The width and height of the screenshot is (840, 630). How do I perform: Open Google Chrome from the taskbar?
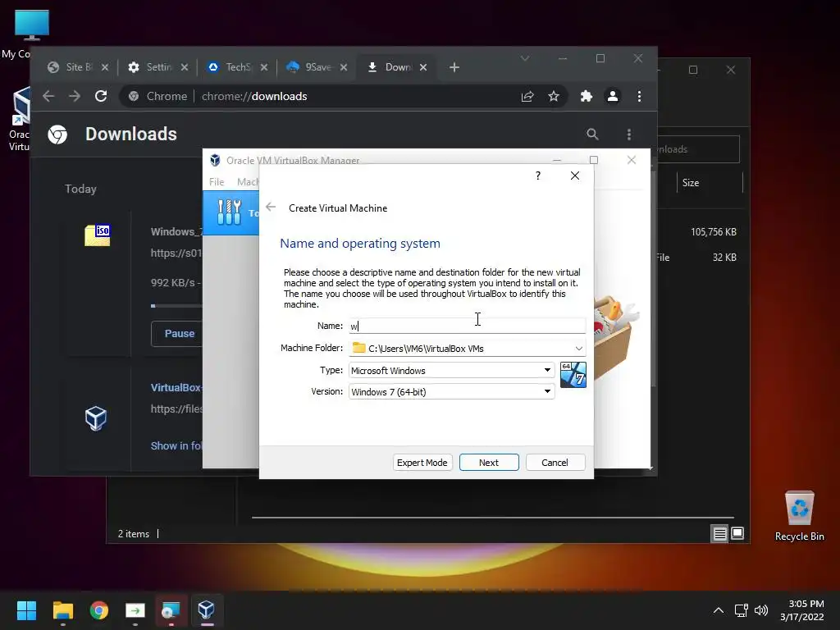point(99,610)
